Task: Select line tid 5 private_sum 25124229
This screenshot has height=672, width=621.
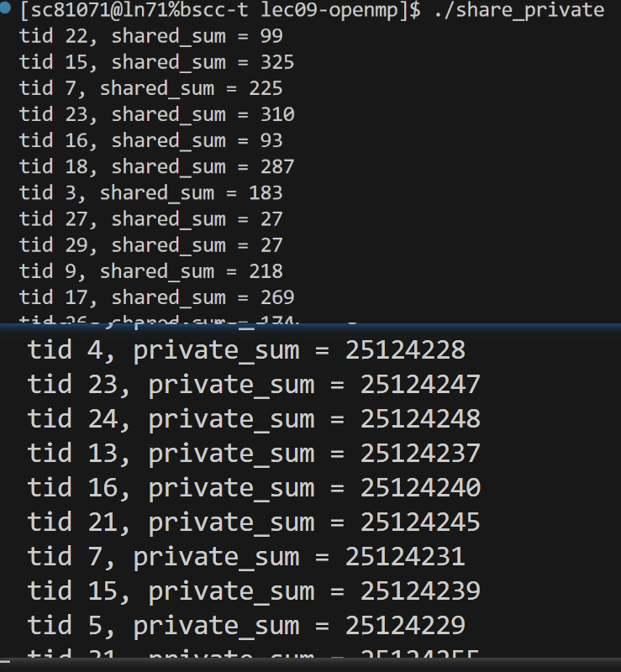Action: [246, 626]
